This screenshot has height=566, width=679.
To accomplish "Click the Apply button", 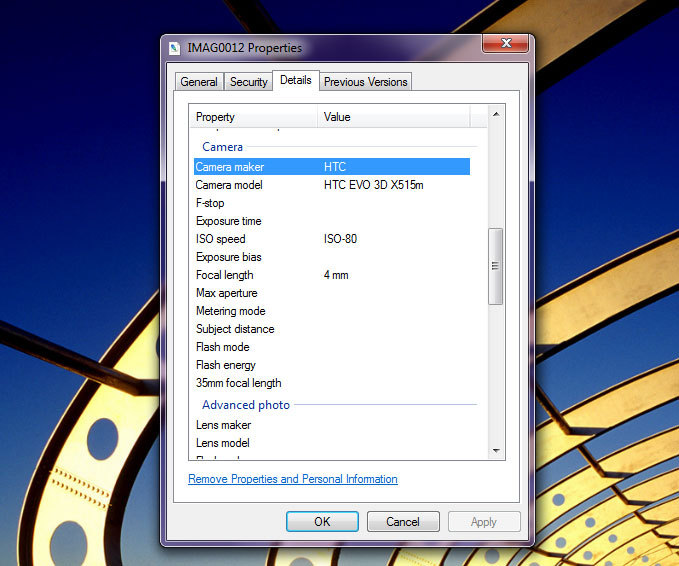I will [x=484, y=521].
